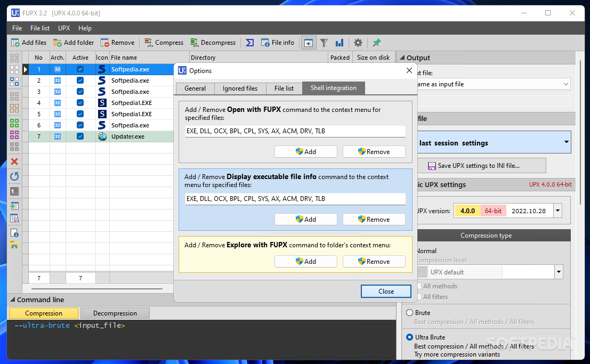The height and width of the screenshot is (364, 590).
Task: Click Add for Open with FUPX command
Action: point(306,152)
